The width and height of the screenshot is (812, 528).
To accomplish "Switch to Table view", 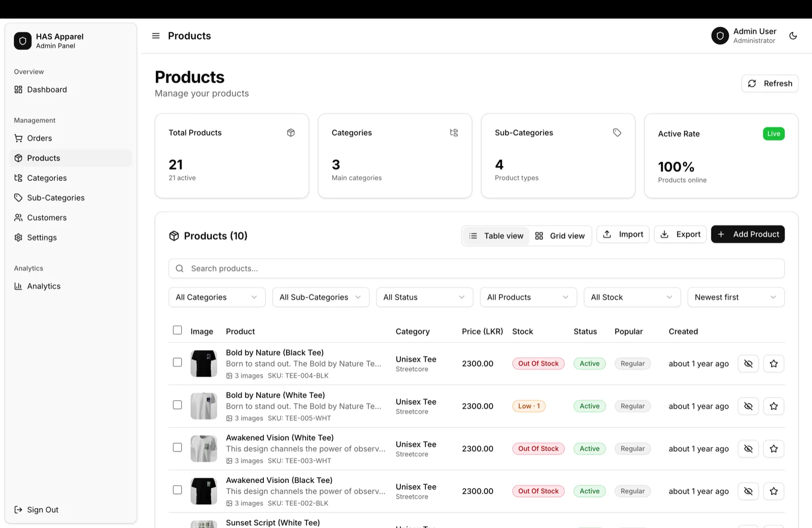I will (496, 236).
